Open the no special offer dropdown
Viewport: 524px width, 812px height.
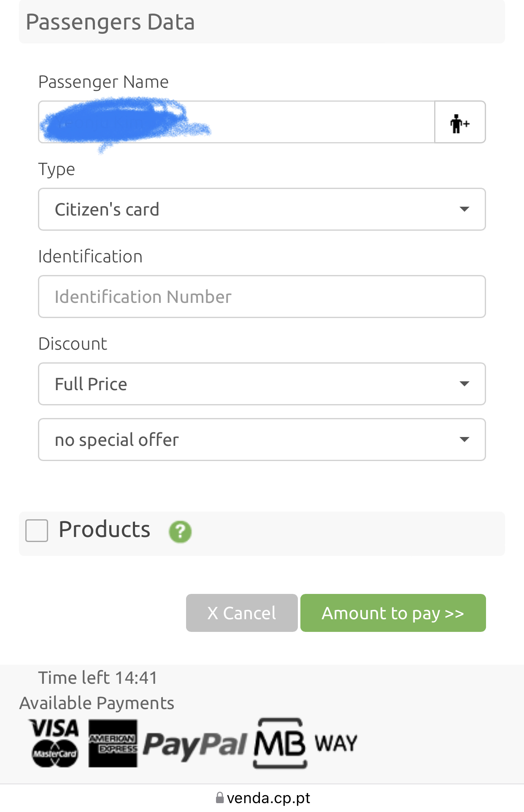coord(262,440)
